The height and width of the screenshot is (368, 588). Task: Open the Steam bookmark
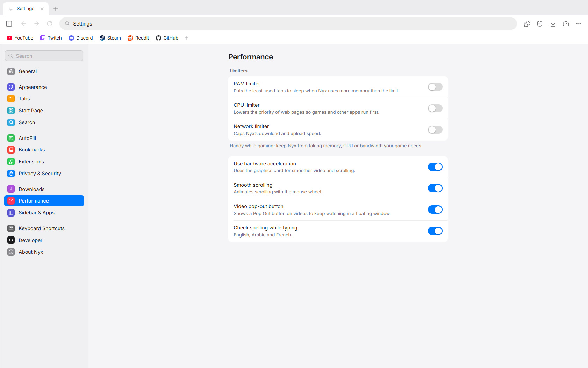(x=110, y=38)
